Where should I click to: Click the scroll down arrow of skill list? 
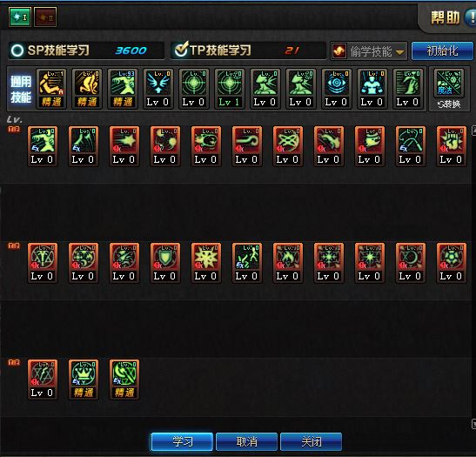(x=473, y=424)
